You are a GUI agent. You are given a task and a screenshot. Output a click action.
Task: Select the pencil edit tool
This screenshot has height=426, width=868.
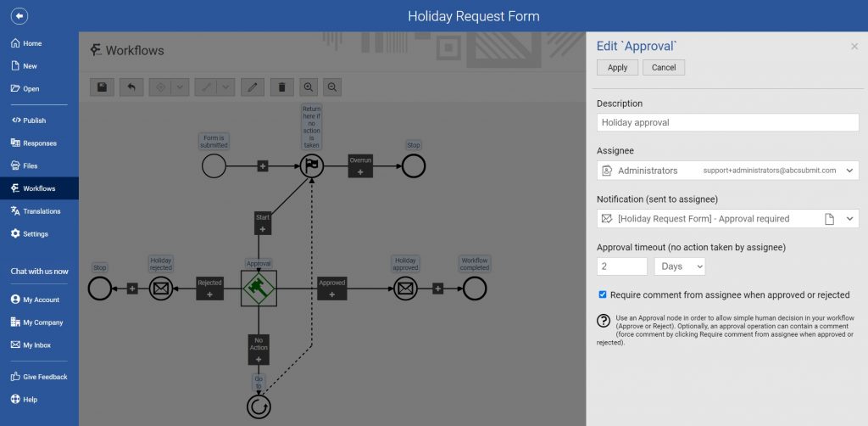click(x=252, y=87)
